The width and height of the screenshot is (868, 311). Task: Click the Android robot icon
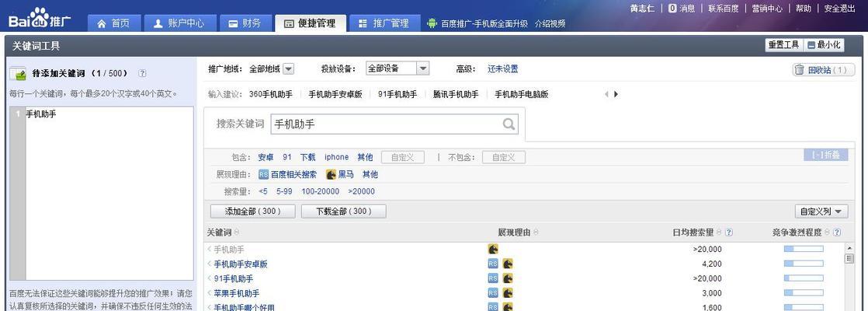[x=432, y=23]
